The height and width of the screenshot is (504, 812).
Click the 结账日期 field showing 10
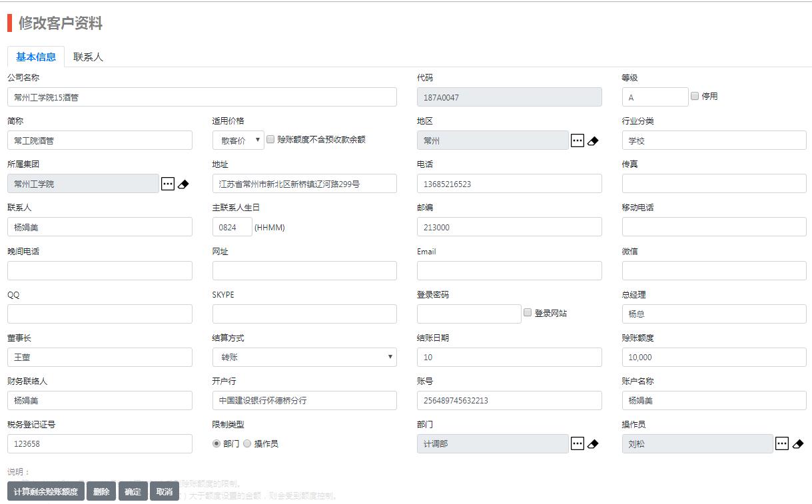click(x=510, y=357)
